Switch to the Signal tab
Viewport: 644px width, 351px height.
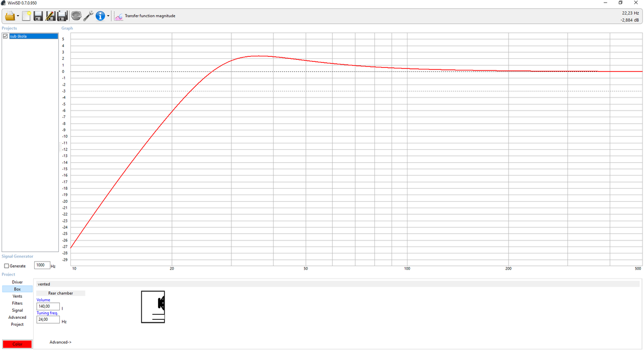(x=17, y=310)
